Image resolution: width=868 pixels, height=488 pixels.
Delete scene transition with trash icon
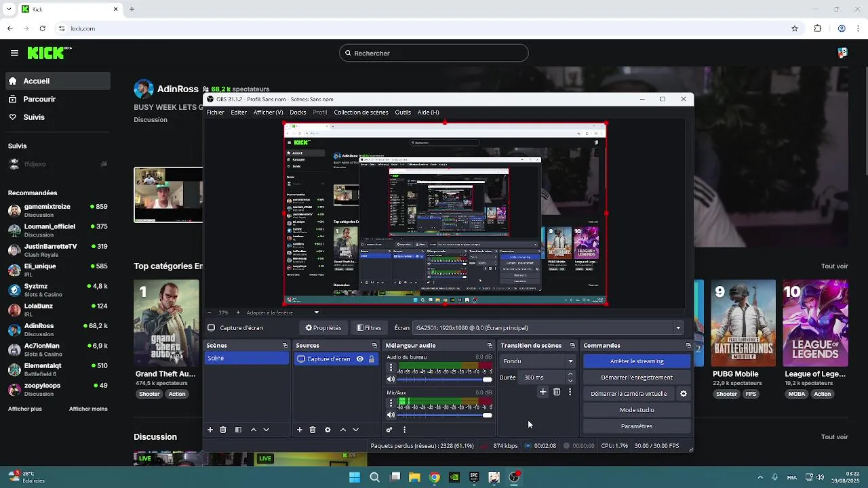tap(557, 392)
